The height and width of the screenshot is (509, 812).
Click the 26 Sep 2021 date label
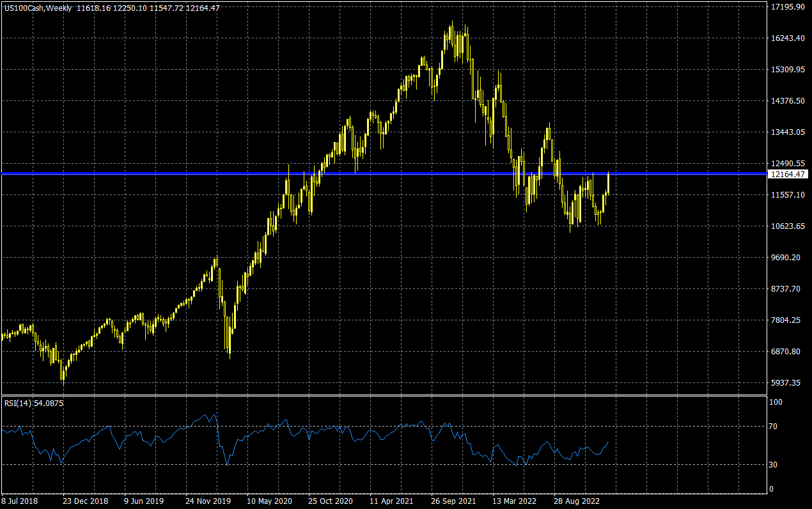coord(453,501)
